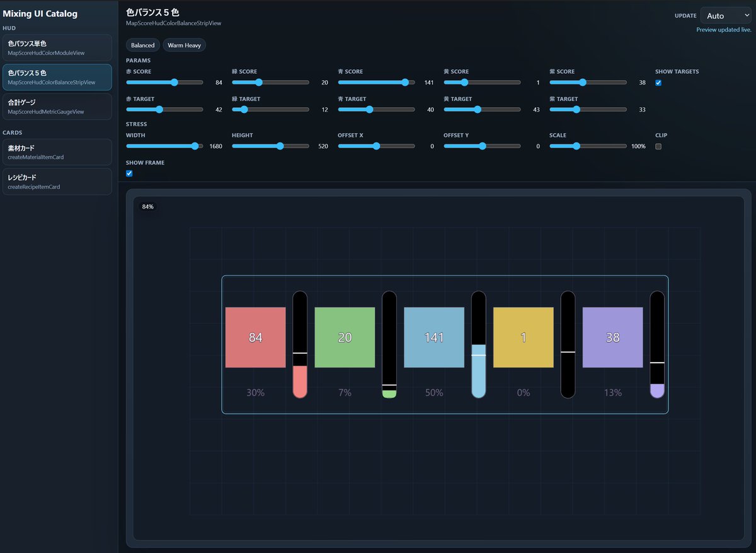Adjust the Width stress slider
756x553 pixels.
click(x=164, y=146)
